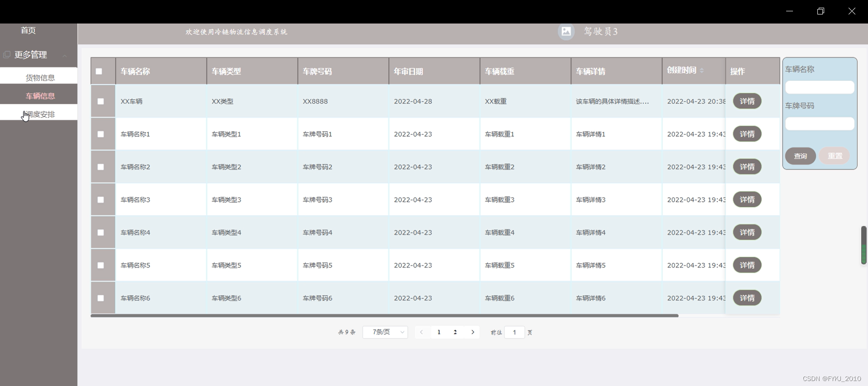Click 详情 button for 车辆名称5 row
The height and width of the screenshot is (386, 868).
point(747,265)
